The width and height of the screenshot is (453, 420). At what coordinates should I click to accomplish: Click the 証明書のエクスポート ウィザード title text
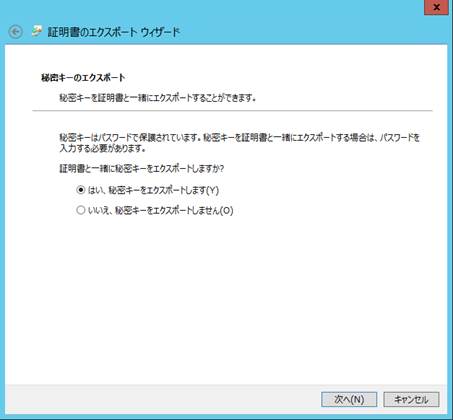click(x=114, y=32)
